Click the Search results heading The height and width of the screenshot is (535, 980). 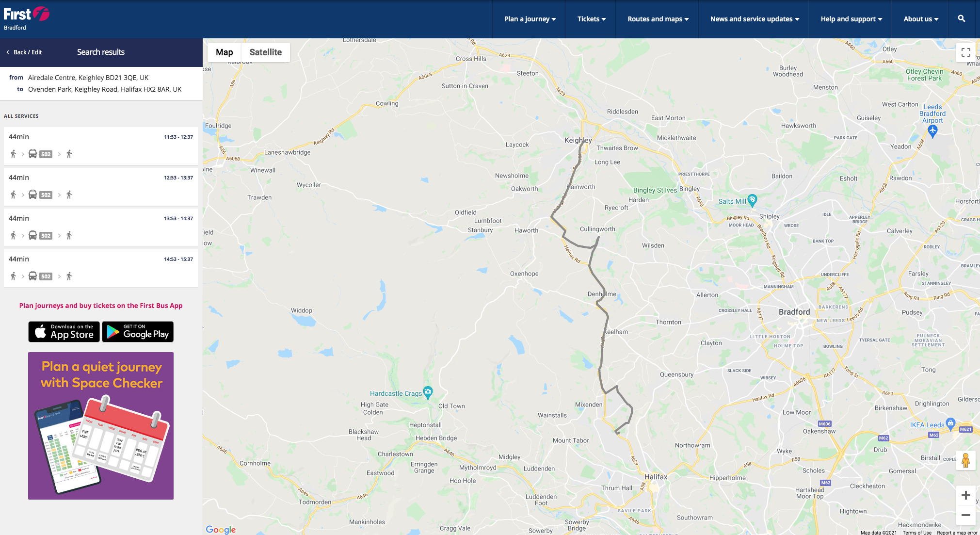[101, 52]
